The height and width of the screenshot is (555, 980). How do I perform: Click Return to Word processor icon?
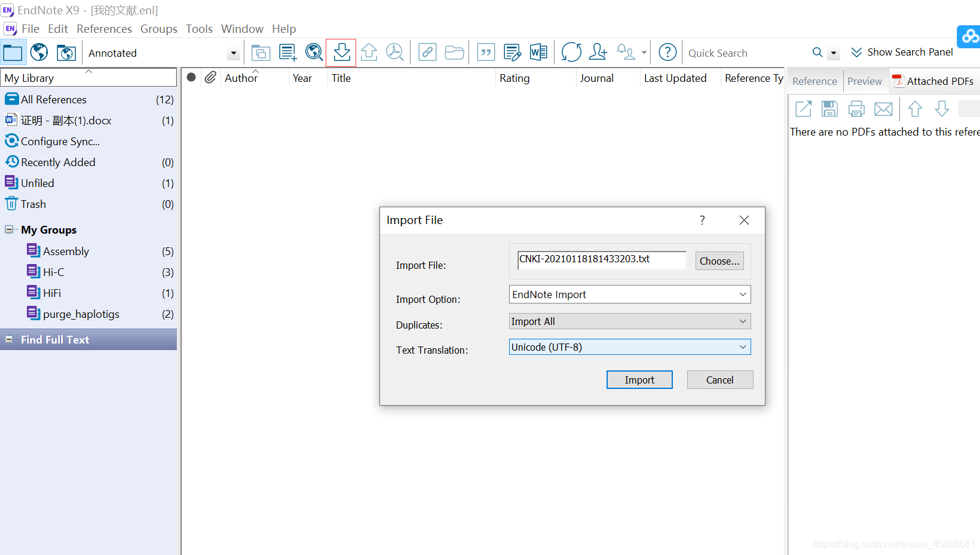pos(538,53)
